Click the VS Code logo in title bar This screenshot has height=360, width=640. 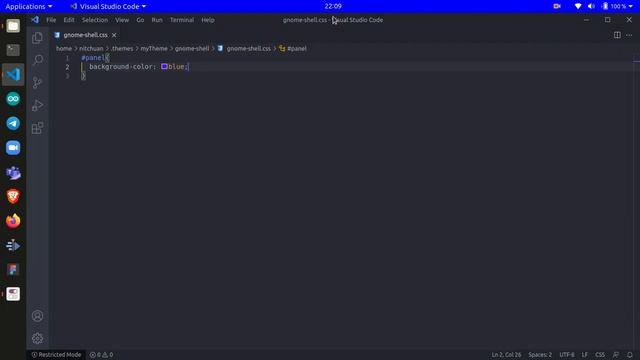tap(35, 20)
